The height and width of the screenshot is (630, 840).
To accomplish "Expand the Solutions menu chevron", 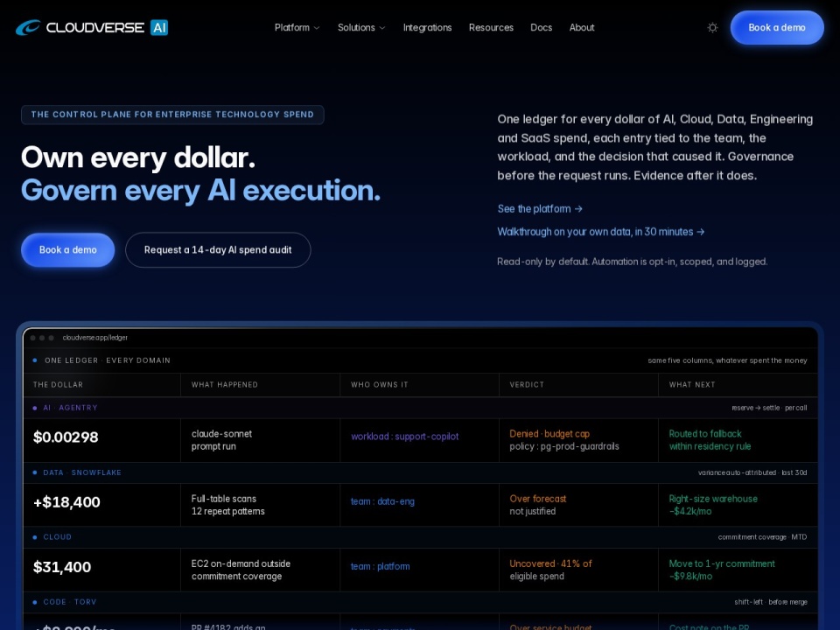I will pyautogui.click(x=382, y=28).
